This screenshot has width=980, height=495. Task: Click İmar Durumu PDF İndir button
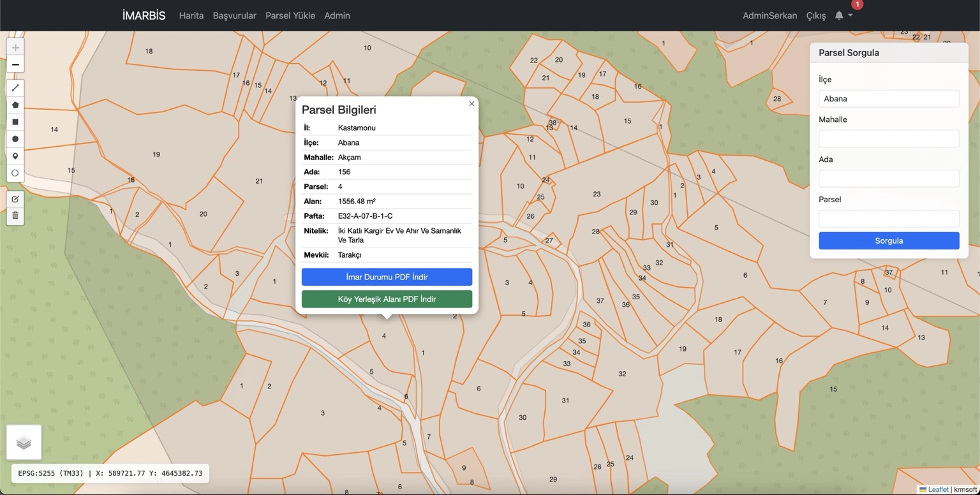pyautogui.click(x=387, y=277)
